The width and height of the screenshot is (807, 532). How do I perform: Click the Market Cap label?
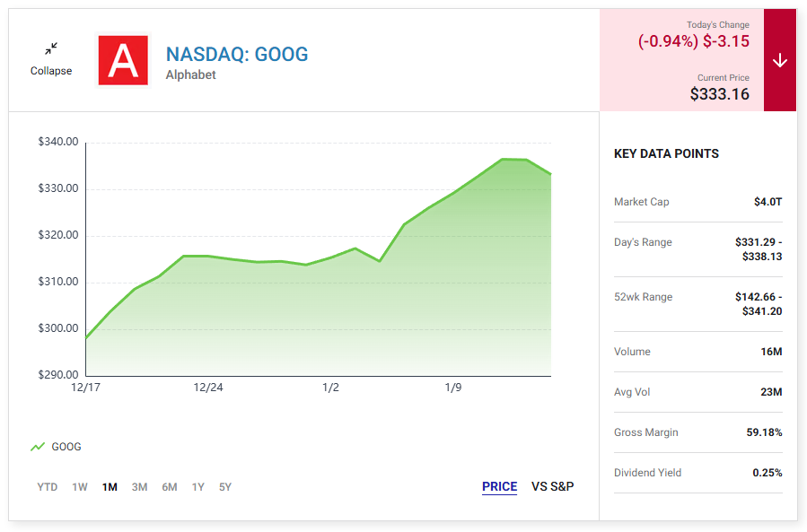pyautogui.click(x=641, y=202)
